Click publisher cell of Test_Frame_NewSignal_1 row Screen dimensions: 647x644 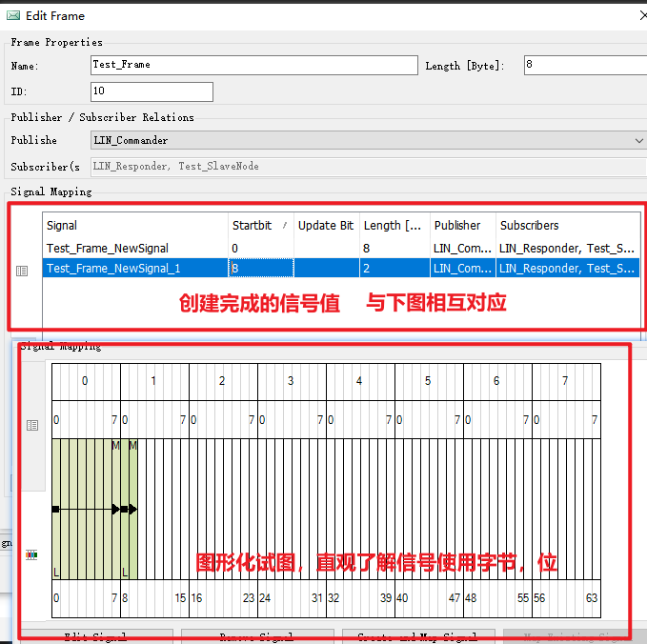point(462,269)
